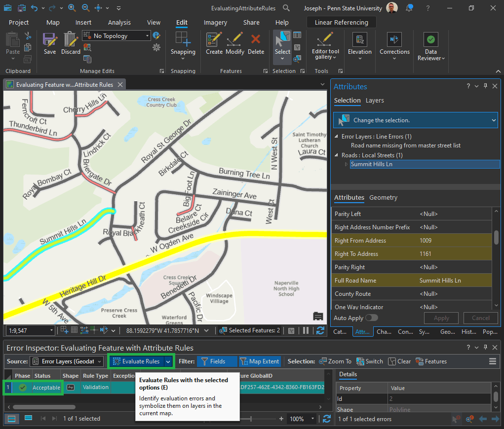Expand the Summit Hills Ln tree item
Screen dimensions: 504x429
coord(346,164)
